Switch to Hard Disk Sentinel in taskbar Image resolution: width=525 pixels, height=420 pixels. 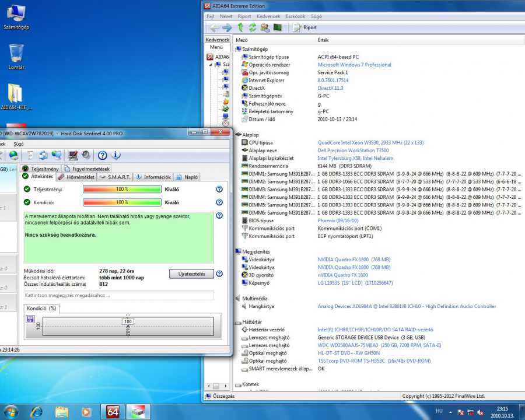pyautogui.click(x=138, y=412)
